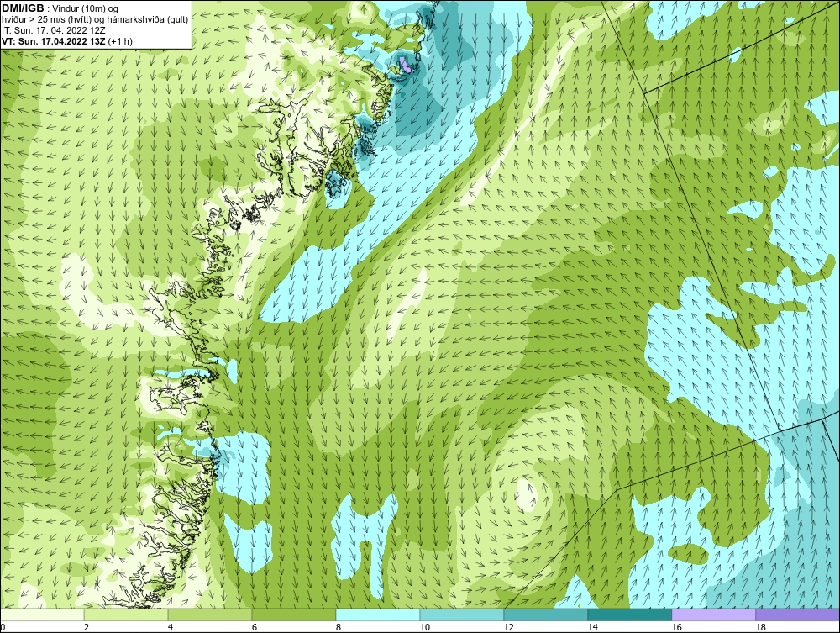The width and height of the screenshot is (840, 633).
Task: Click the '(+1 h)' forecast offset text
Action: coord(120,41)
